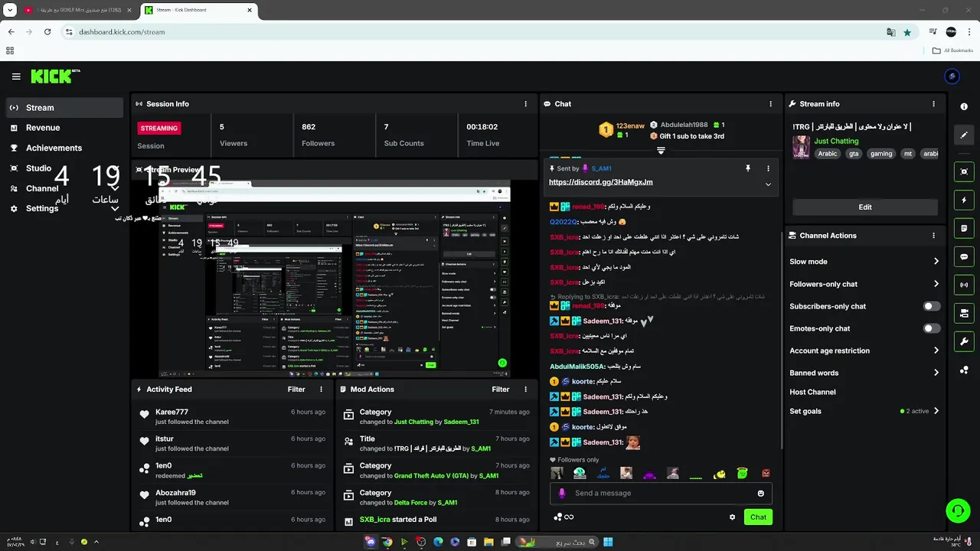Click the gaming tag chip
This screenshot has height=551, width=980.
pyautogui.click(x=881, y=154)
